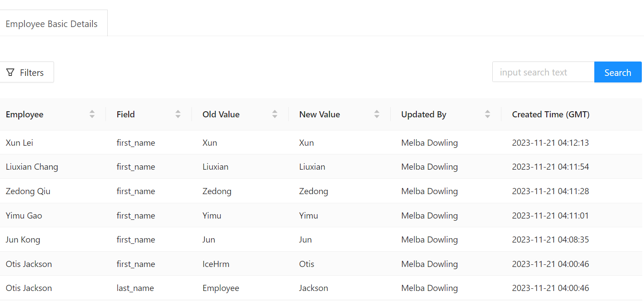644x301 pixels.
Task: Click Otis Jackson last_name field cell
Action: click(x=135, y=288)
